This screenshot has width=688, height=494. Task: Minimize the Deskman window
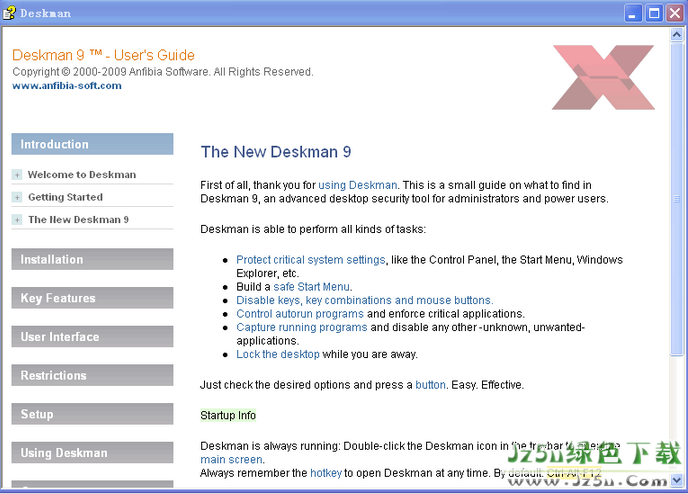coord(633,13)
